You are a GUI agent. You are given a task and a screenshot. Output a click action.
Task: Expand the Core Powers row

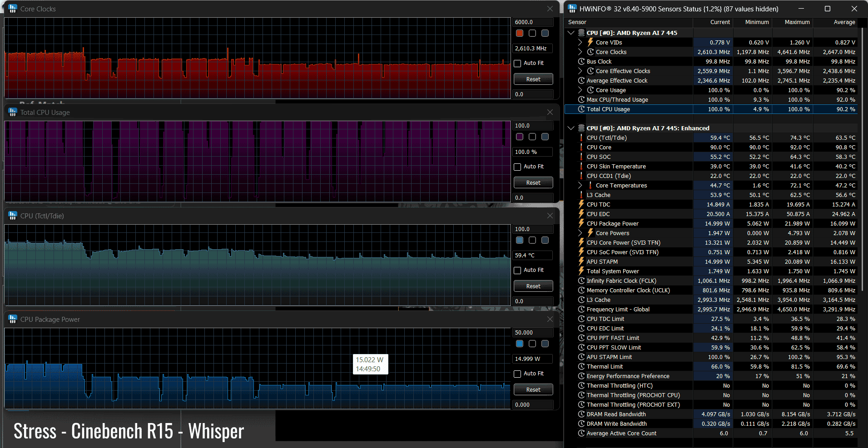pos(580,233)
